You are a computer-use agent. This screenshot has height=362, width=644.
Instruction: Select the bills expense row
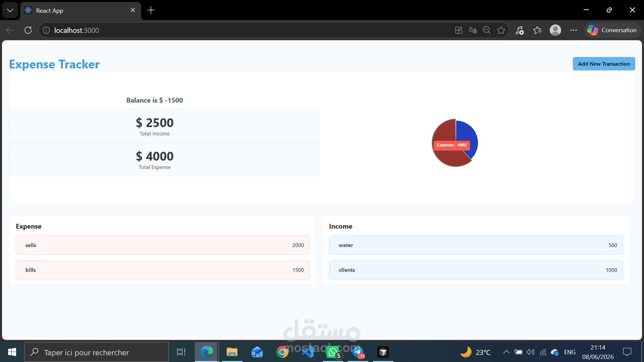[163, 270]
